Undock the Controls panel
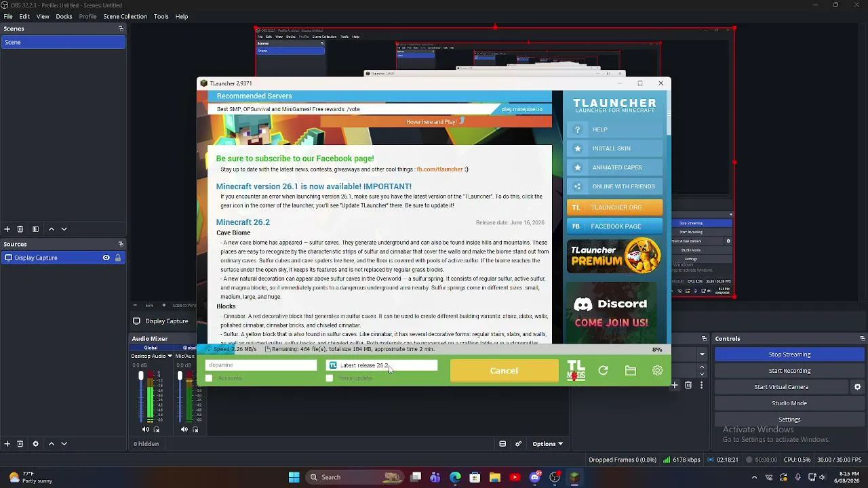This screenshot has width=868, height=488. click(x=862, y=338)
